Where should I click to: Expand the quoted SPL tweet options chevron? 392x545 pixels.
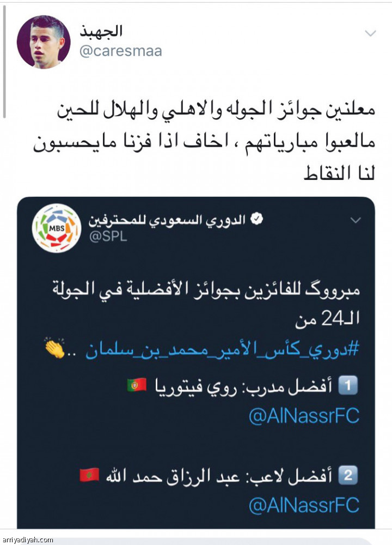pyautogui.click(x=356, y=220)
